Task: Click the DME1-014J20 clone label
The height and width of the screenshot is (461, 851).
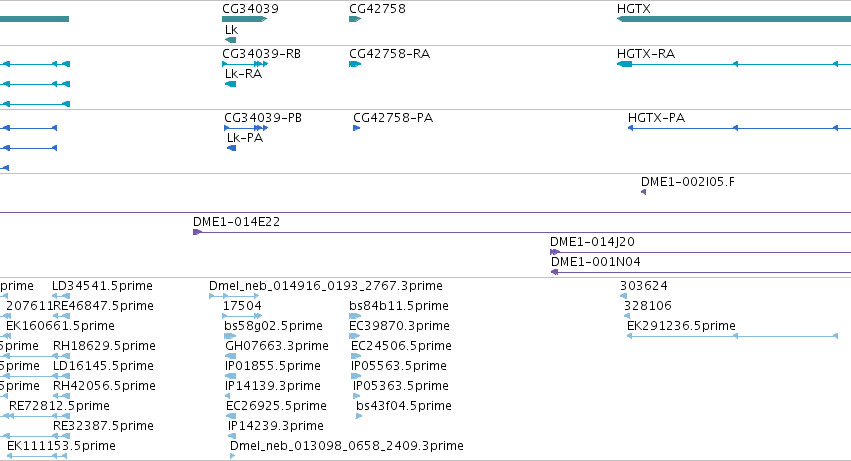Action: (592, 242)
